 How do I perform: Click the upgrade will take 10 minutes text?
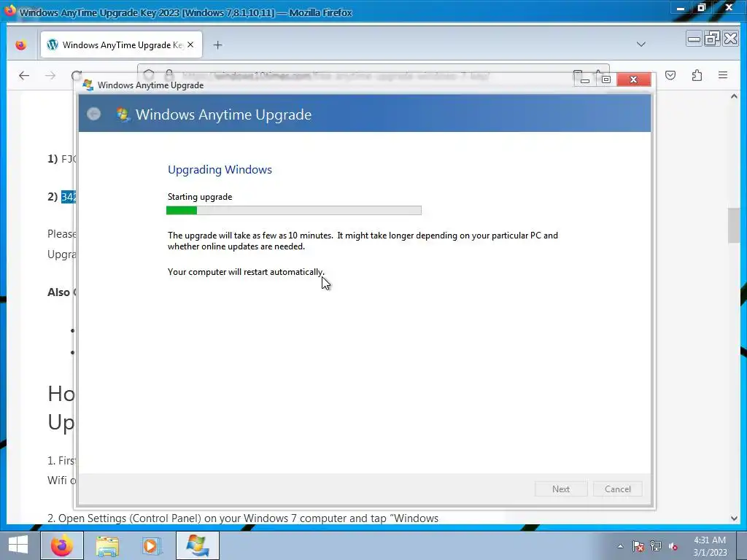pos(363,241)
